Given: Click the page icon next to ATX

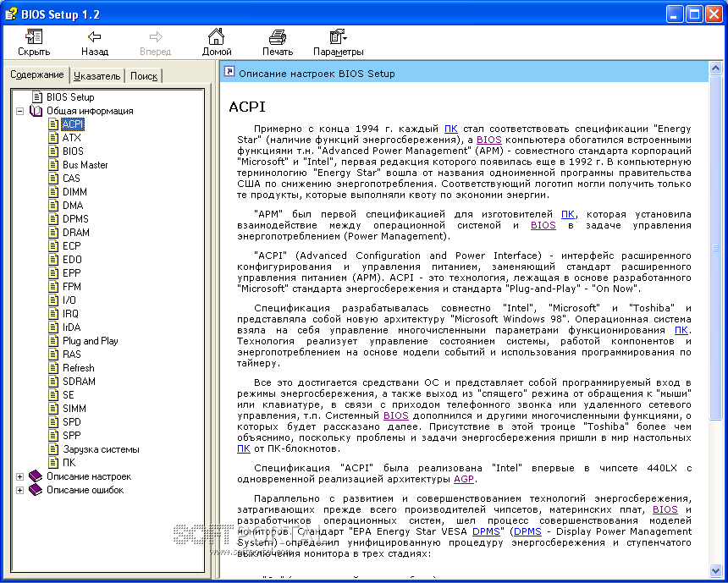Looking at the screenshot, I should [54, 137].
